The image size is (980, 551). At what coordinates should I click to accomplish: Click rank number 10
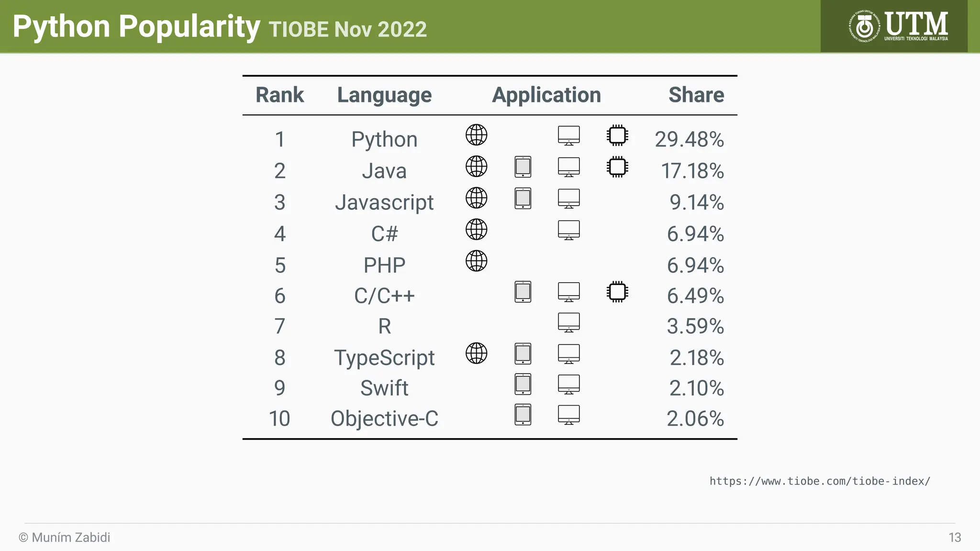[279, 419]
